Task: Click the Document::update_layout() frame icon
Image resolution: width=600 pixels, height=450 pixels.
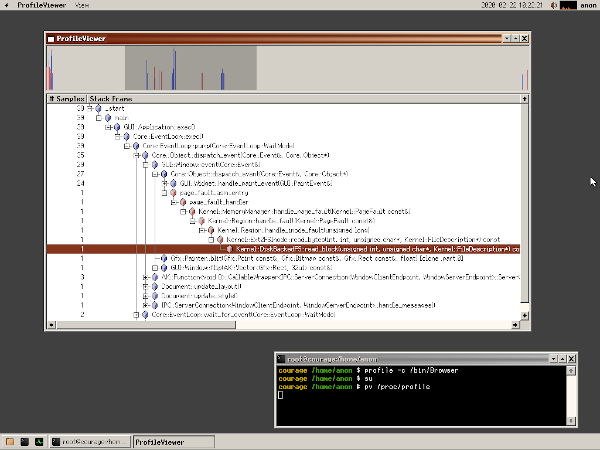Action: pos(155,287)
